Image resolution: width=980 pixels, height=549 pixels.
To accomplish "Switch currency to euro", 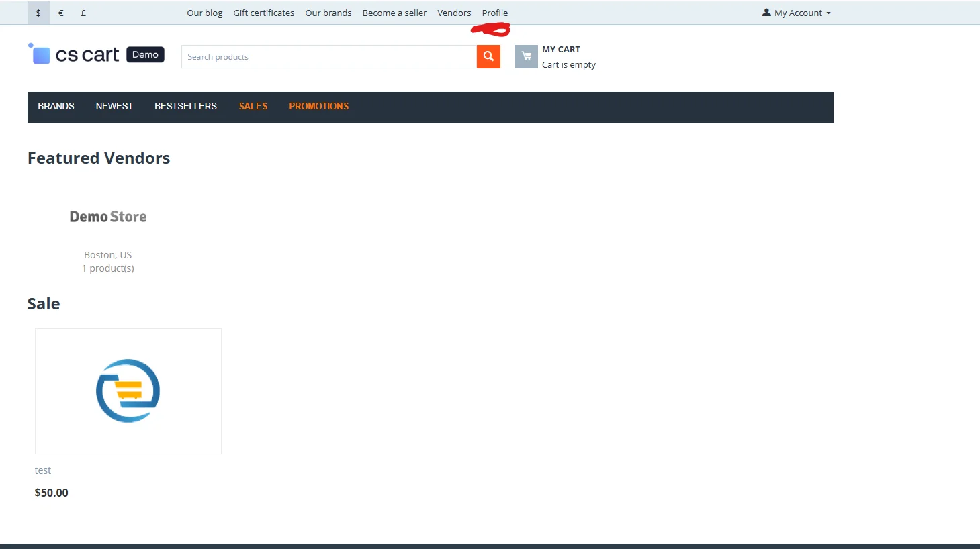I will pyautogui.click(x=61, y=13).
